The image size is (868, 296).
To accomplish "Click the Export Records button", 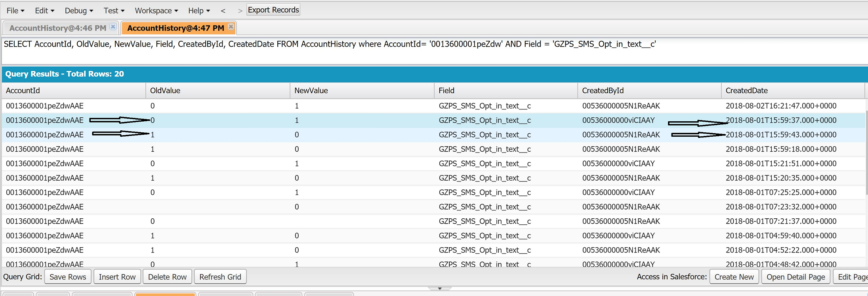I will pyautogui.click(x=273, y=10).
